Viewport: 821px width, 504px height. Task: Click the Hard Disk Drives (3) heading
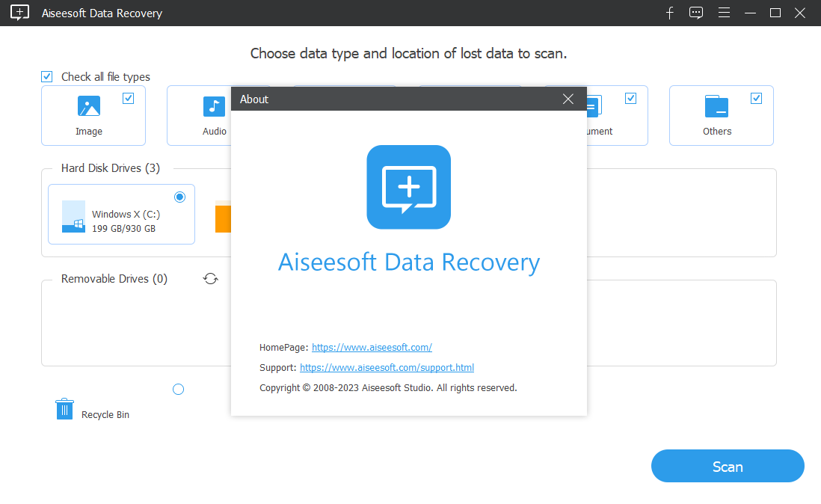coord(111,168)
